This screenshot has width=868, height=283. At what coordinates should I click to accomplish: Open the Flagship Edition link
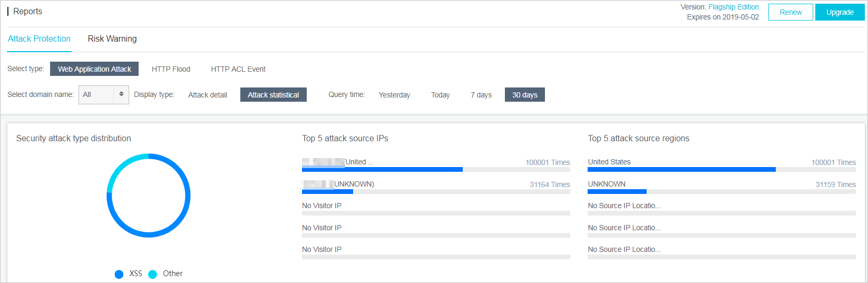click(734, 7)
